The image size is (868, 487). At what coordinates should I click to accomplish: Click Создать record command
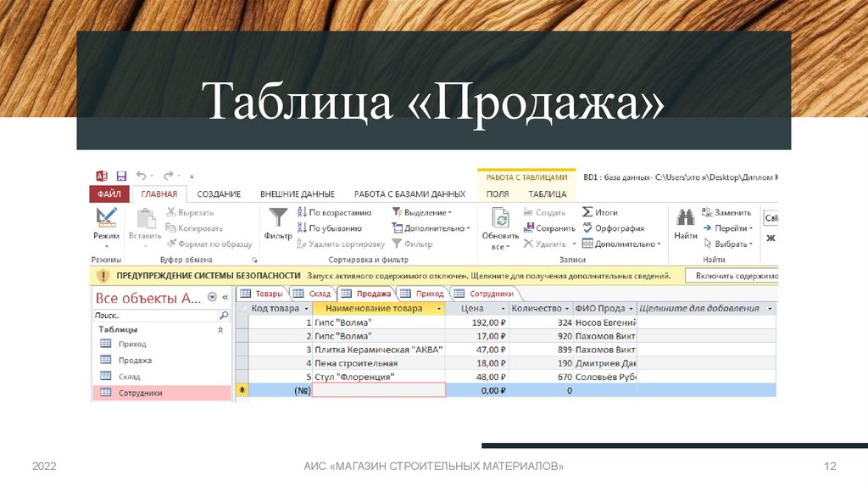[545, 212]
